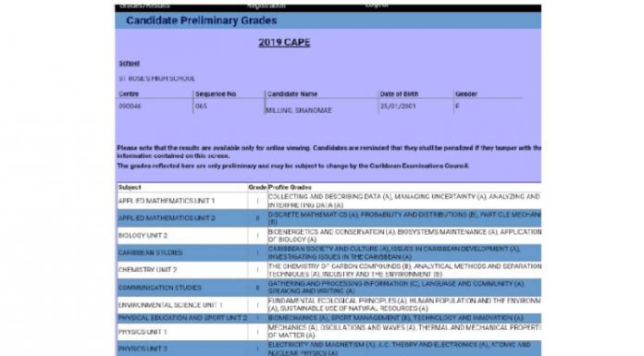The image size is (644, 356).
Task: Click the Subject column header
Action: coord(130,187)
